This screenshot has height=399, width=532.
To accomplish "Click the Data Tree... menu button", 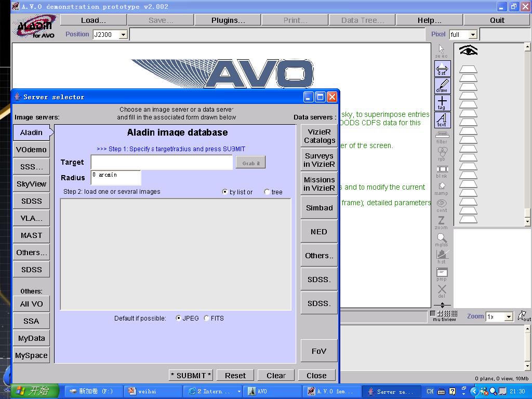I will click(362, 20).
